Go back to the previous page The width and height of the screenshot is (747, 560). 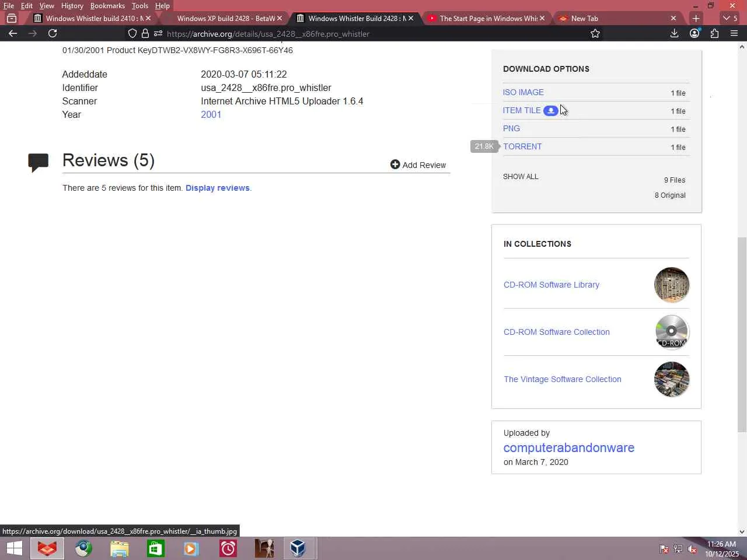(13, 34)
